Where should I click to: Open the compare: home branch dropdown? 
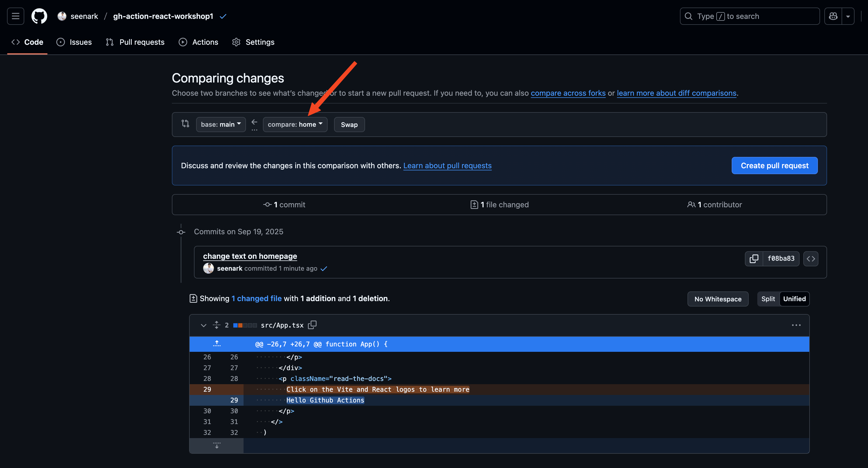(x=295, y=125)
